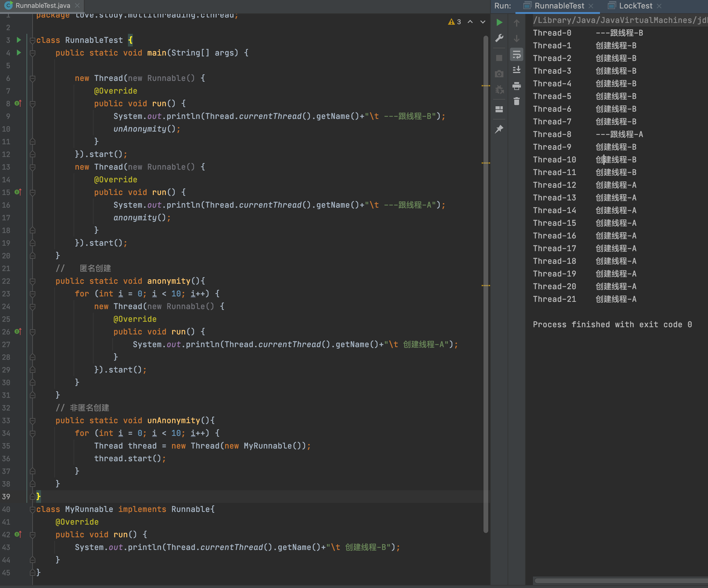The image size is (708, 588).
Task: Click run gutter arrow beside class RunnableTest
Action: 19,40
